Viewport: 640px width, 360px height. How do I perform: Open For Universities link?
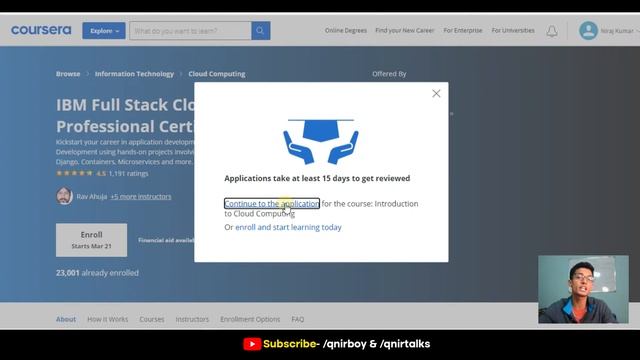pyautogui.click(x=513, y=31)
